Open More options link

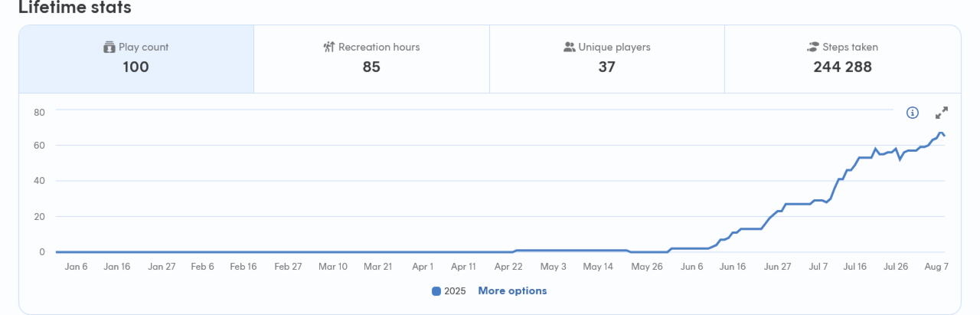click(512, 291)
